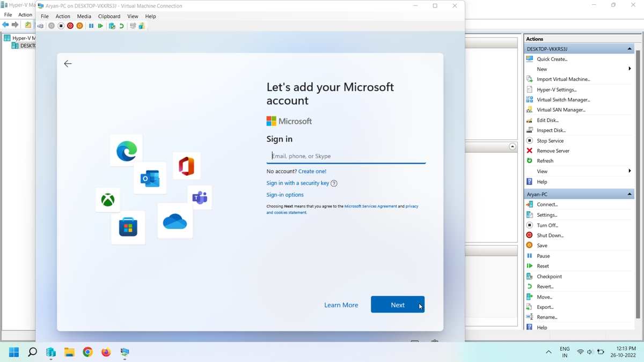Click the grayed-out Start toolbar icon

[52, 26]
